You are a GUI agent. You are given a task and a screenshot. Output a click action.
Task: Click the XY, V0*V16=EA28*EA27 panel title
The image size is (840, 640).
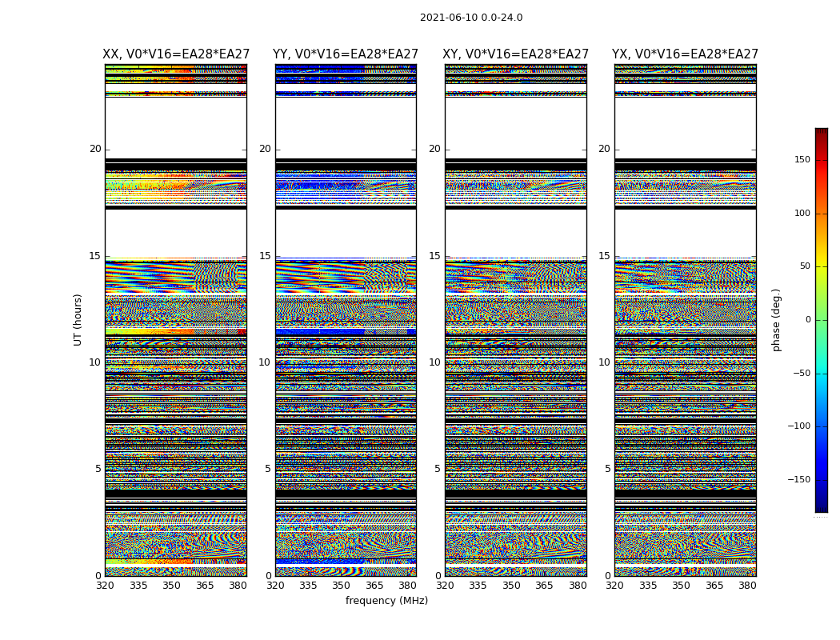(x=515, y=54)
